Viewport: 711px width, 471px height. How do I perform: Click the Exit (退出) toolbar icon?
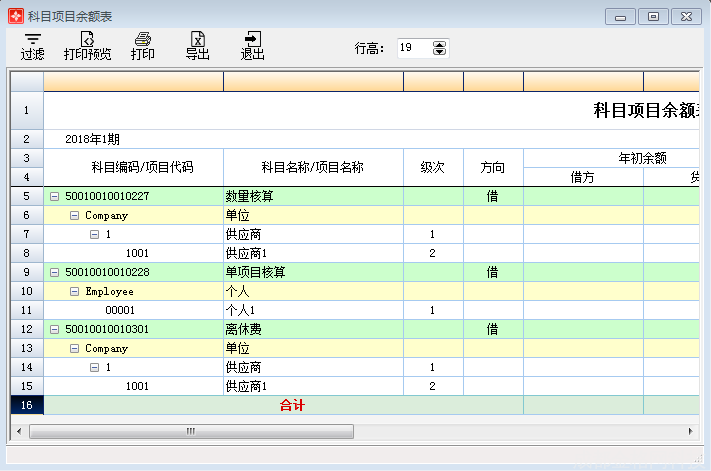pyautogui.click(x=252, y=45)
